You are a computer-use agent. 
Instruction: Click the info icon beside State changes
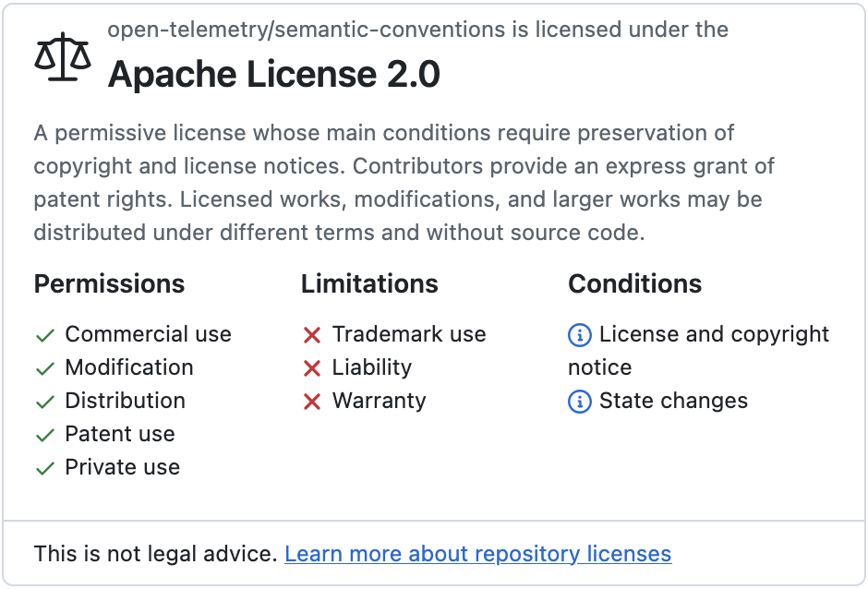coord(579,402)
